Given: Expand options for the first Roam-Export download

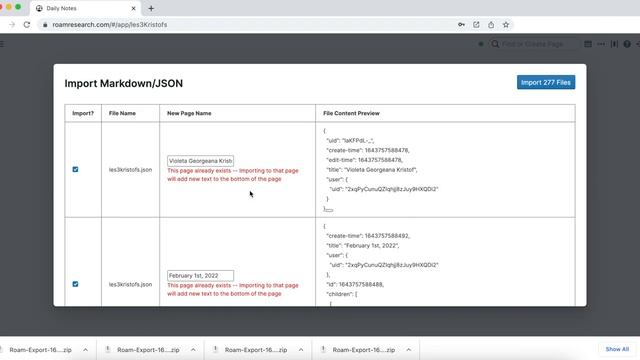Looking at the screenshot, I should pos(85,350).
